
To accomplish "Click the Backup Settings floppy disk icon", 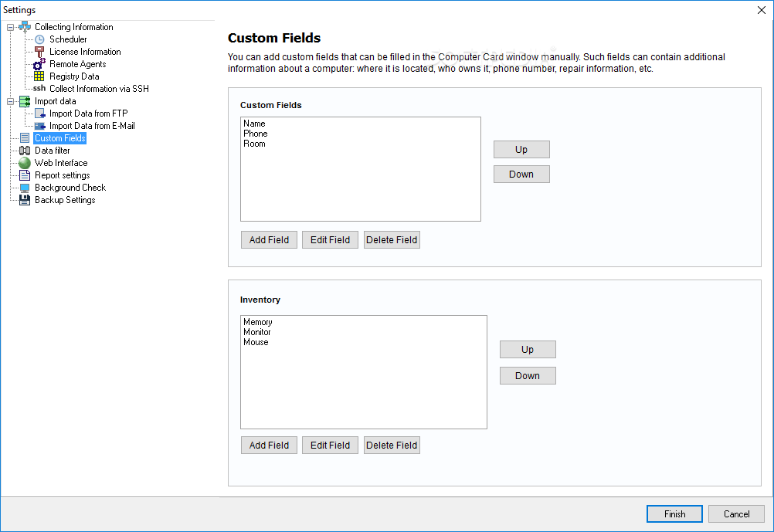I will [25, 200].
